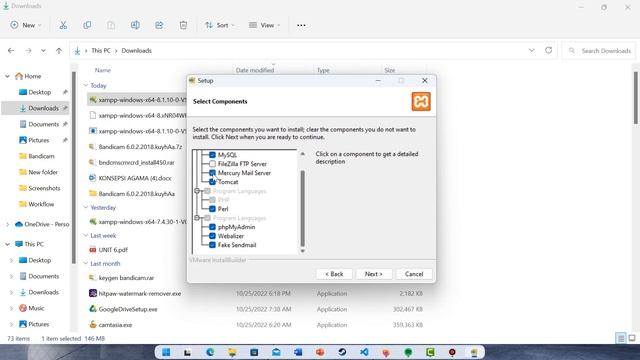Switch to details view icon in status bar
Screen dimensions: 640x360
click(x=621, y=338)
